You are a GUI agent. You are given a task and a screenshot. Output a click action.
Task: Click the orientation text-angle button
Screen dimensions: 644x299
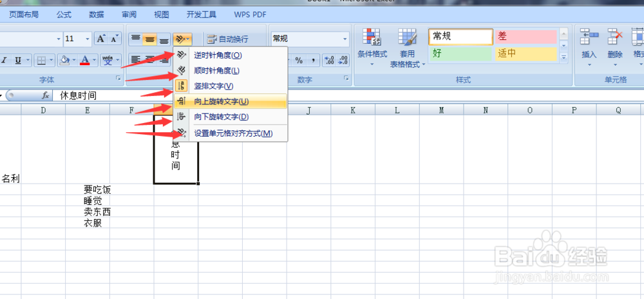click(x=182, y=39)
